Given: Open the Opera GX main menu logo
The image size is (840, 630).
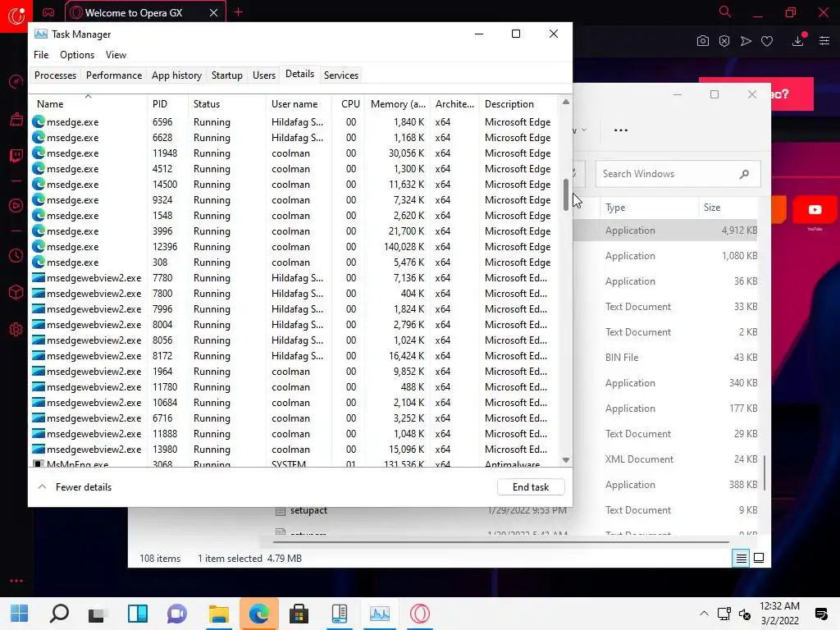Looking at the screenshot, I should (x=16, y=16).
